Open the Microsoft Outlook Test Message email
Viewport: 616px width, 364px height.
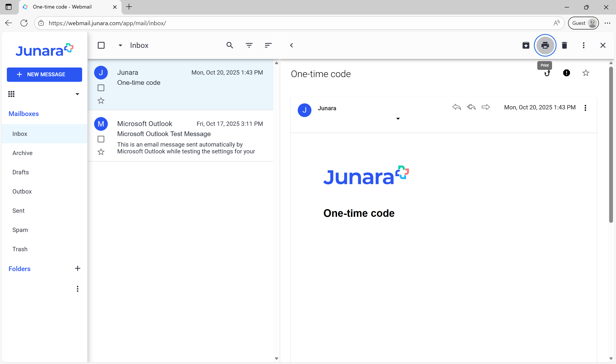[181, 136]
